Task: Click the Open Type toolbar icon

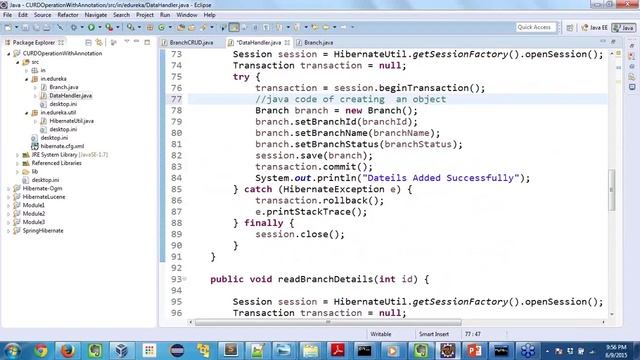Action: pos(181,27)
